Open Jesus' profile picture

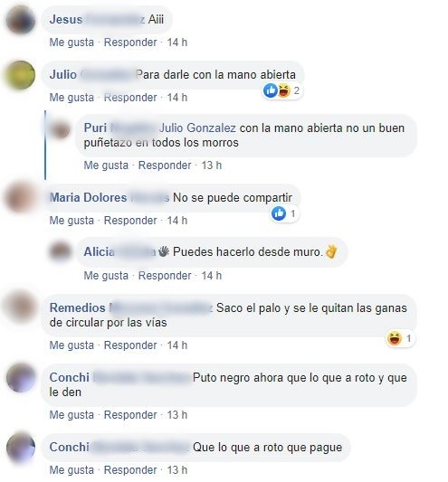21,20
